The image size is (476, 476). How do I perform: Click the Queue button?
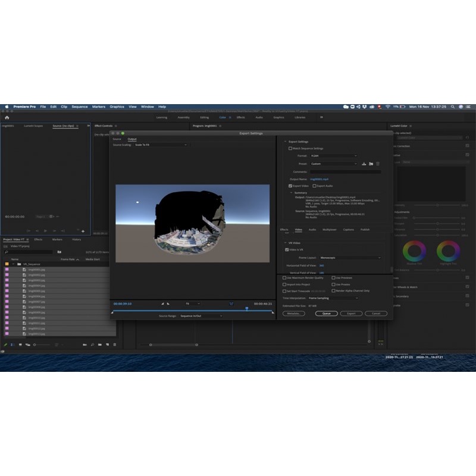pos(326,313)
